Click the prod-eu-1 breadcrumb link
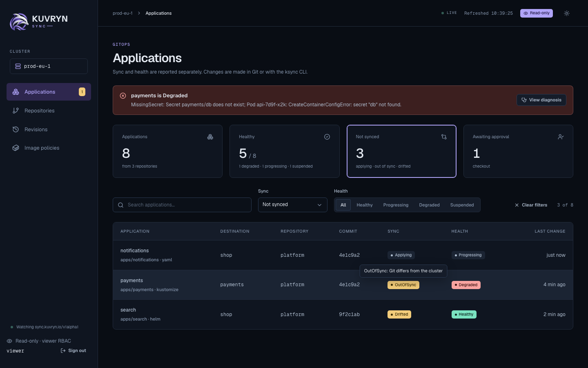The height and width of the screenshot is (368, 588). pos(122,13)
